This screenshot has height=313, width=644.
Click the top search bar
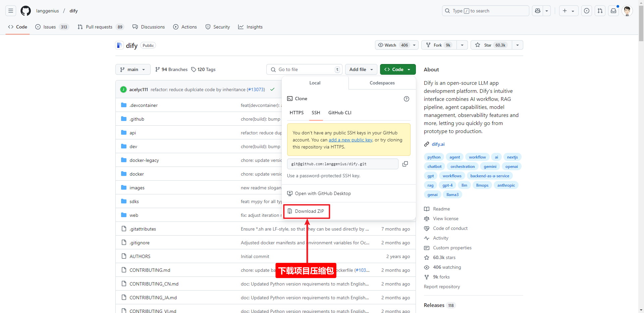(485, 11)
